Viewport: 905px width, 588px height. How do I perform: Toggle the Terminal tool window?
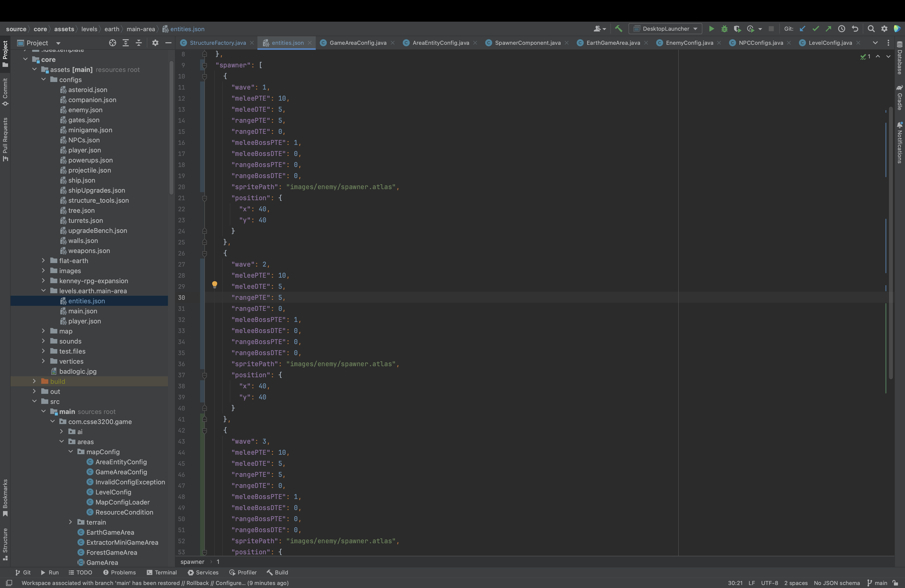pyautogui.click(x=162, y=572)
